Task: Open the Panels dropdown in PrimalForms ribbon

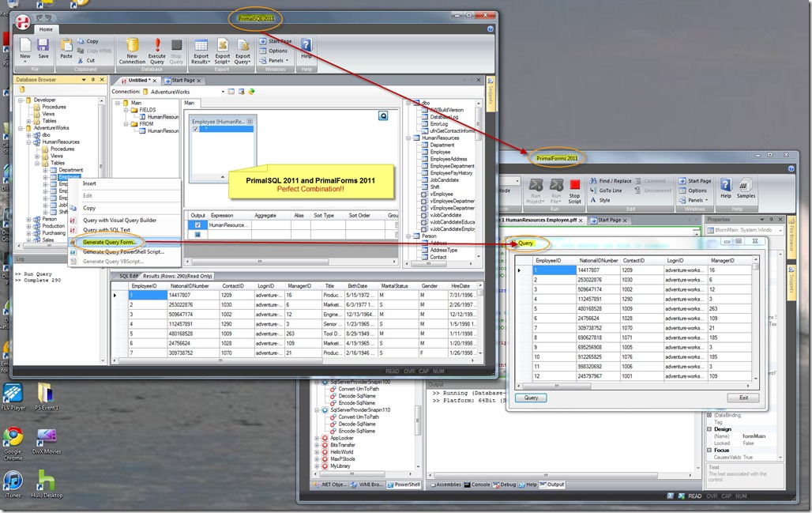Action: click(694, 200)
